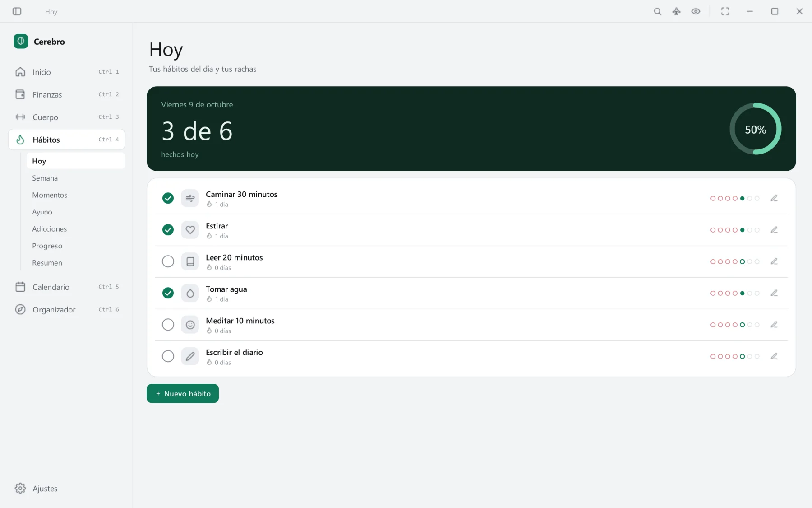Viewport: 812px width, 508px height.
Task: Select Adicciones under Hábitos
Action: [76, 229]
